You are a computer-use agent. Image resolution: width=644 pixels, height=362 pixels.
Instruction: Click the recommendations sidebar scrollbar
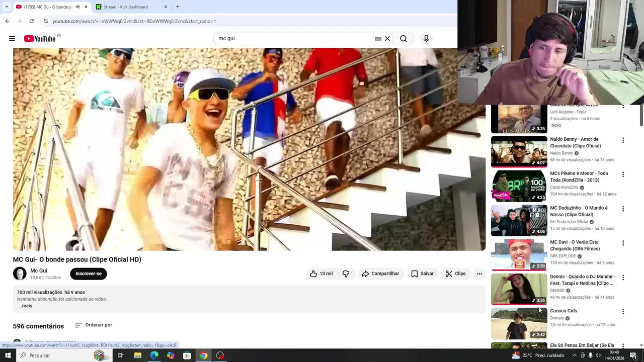click(641, 116)
